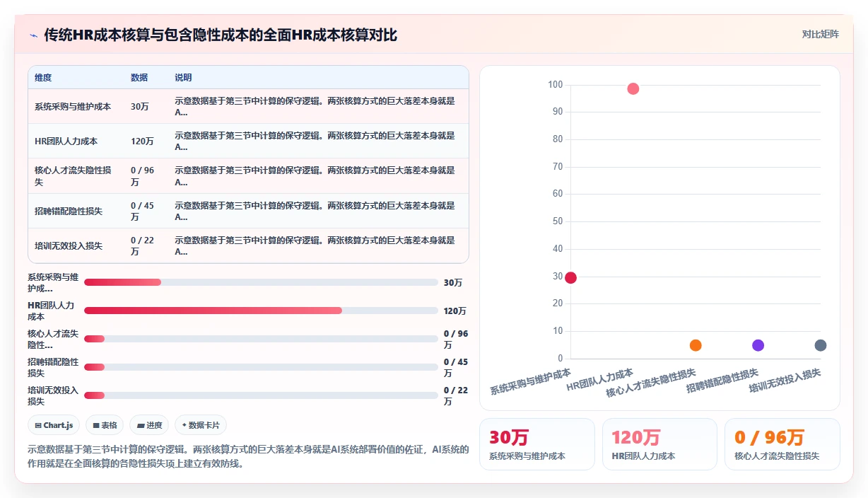Image resolution: width=868 pixels, height=498 pixels.
Task: Click the 120万 value in table
Action: point(142,141)
